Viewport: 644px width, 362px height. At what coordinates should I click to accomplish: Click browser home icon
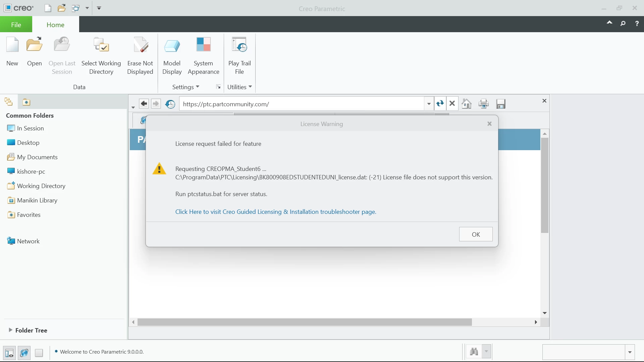467,104
